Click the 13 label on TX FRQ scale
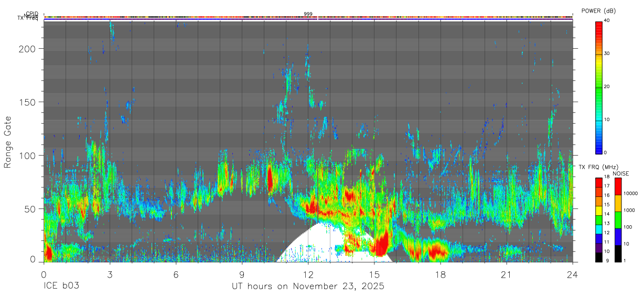 tap(606, 224)
